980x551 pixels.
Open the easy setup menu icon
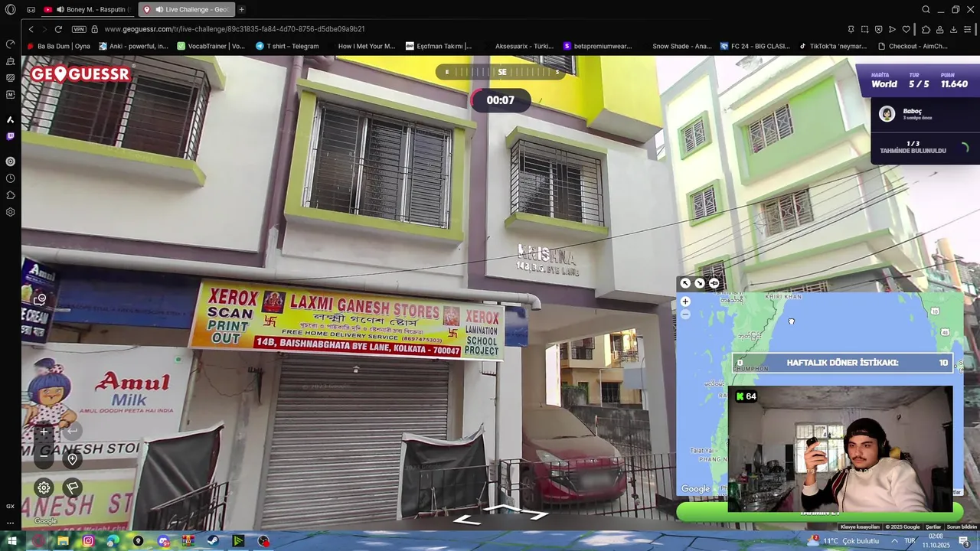click(969, 29)
